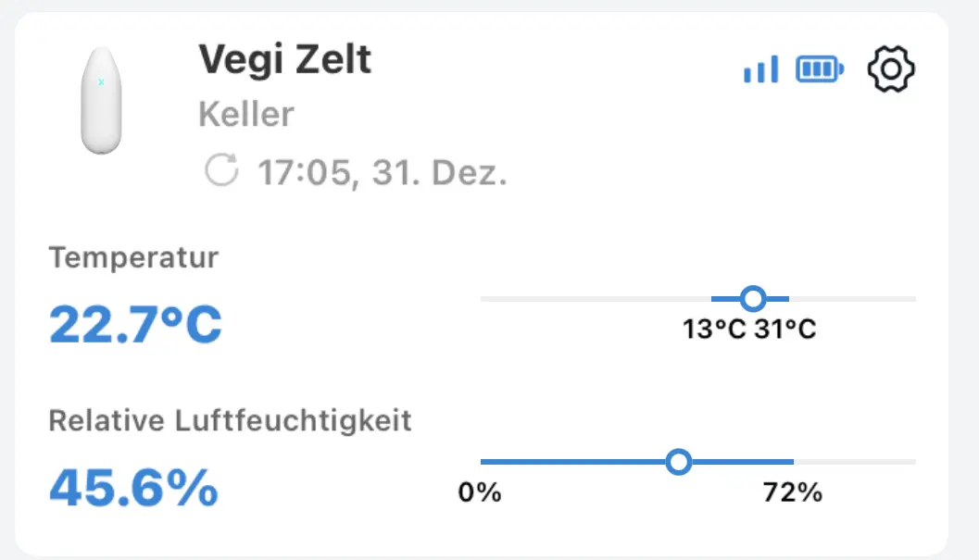The image size is (979, 560).
Task: Click the 13°C minimum temperature label
Action: [x=714, y=330]
